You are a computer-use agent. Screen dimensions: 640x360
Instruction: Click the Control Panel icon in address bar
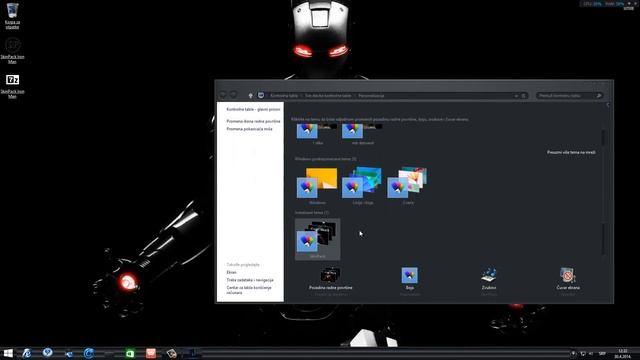(x=261, y=96)
